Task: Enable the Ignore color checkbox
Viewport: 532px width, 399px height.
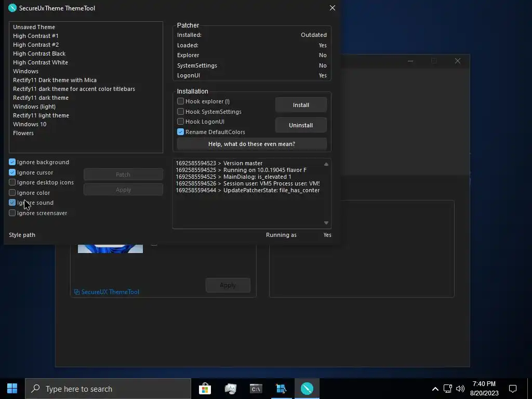Action: click(x=12, y=192)
